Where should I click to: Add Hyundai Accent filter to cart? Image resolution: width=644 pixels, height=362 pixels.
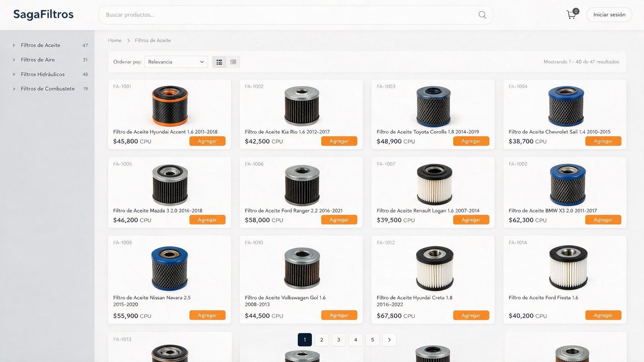pos(207,141)
